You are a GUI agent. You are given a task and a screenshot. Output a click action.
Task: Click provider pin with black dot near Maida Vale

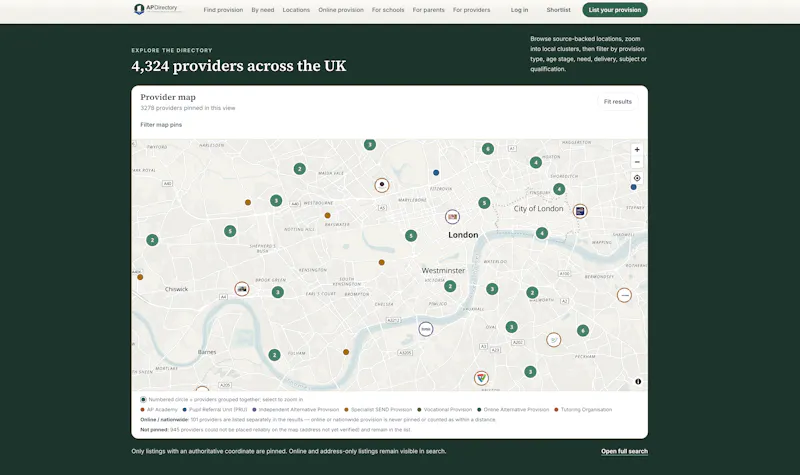pyautogui.click(x=382, y=185)
